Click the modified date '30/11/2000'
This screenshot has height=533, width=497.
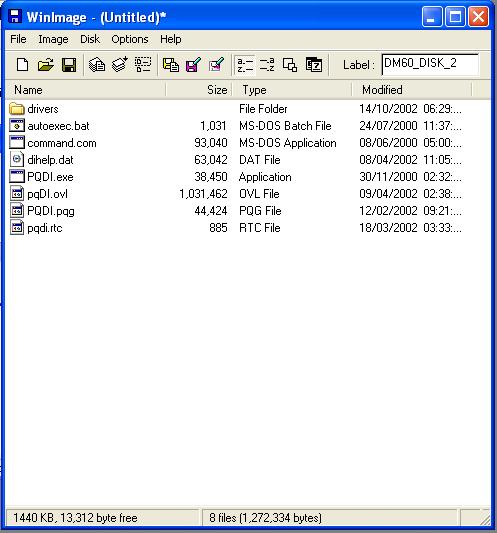pyautogui.click(x=388, y=177)
